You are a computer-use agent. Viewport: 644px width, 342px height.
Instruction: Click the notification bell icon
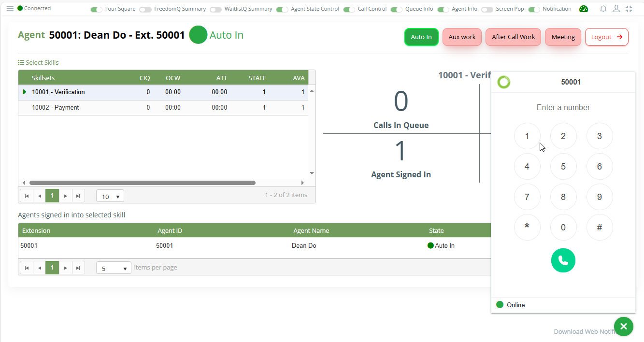coord(603,9)
